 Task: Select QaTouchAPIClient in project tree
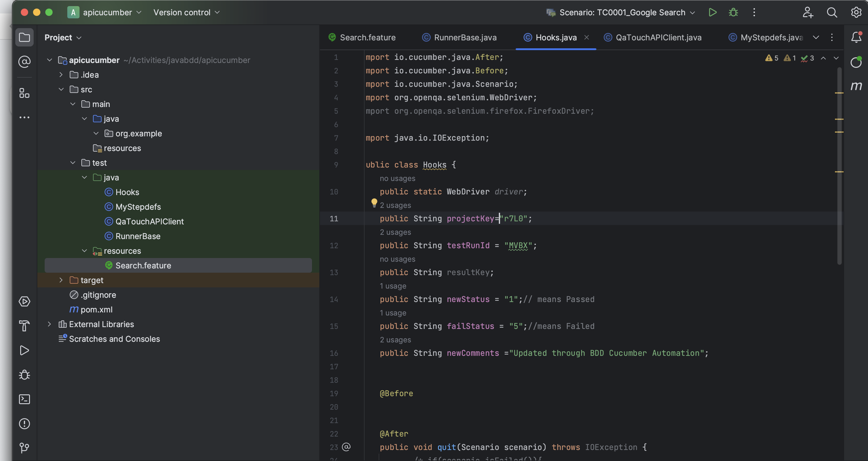144,221
